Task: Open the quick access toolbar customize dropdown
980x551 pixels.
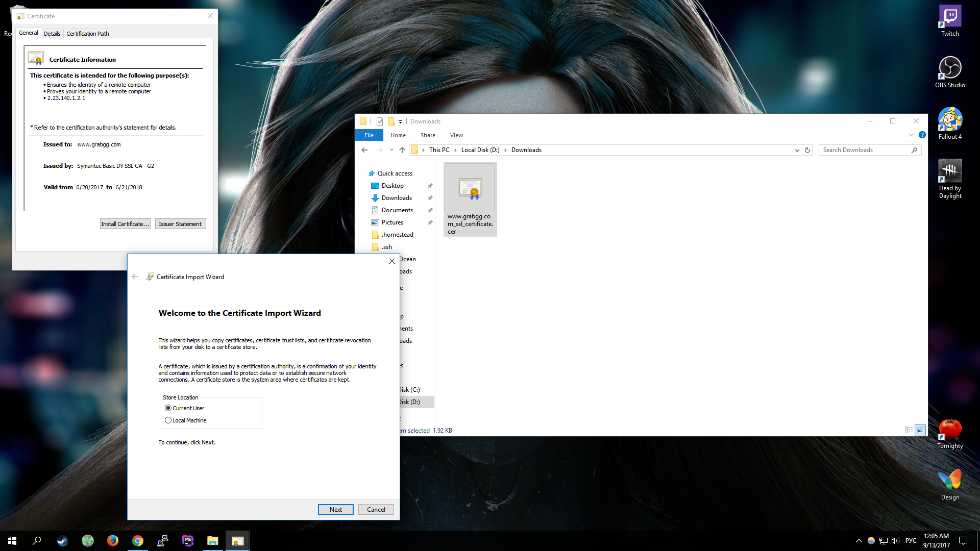Action: [x=400, y=121]
